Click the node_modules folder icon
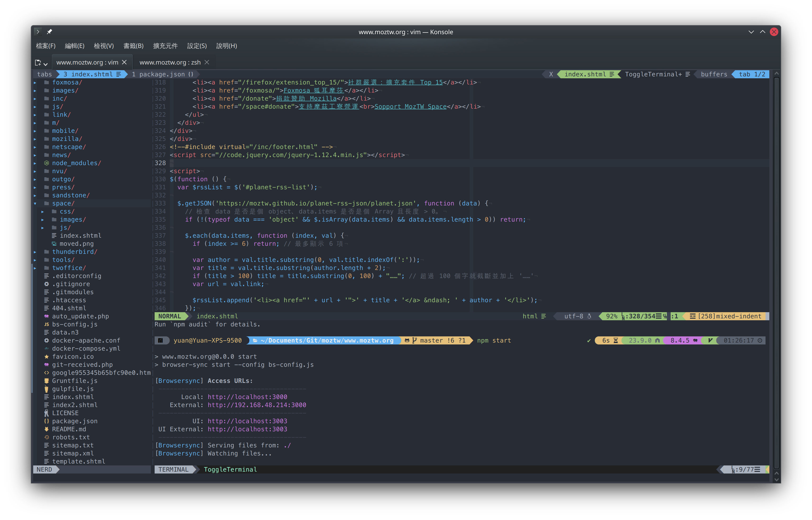The image size is (812, 520). pyautogui.click(x=46, y=163)
